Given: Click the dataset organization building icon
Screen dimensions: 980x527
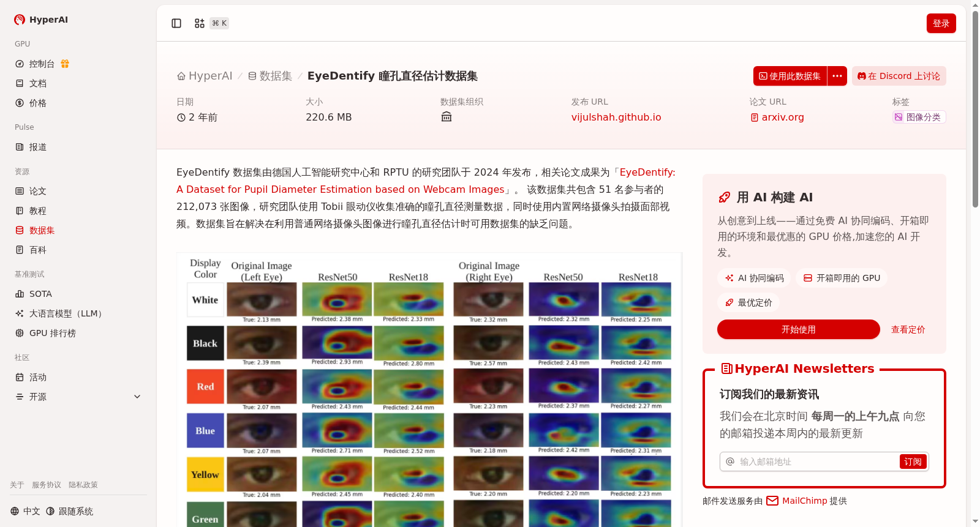Looking at the screenshot, I should (x=447, y=117).
